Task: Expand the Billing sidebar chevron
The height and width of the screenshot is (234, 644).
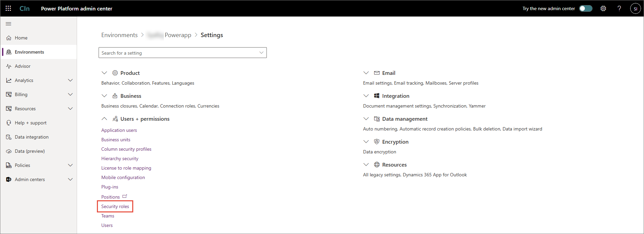Action: click(x=70, y=94)
